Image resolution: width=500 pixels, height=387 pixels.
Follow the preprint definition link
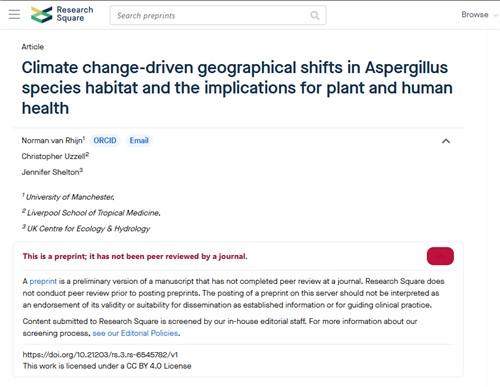[43, 281]
